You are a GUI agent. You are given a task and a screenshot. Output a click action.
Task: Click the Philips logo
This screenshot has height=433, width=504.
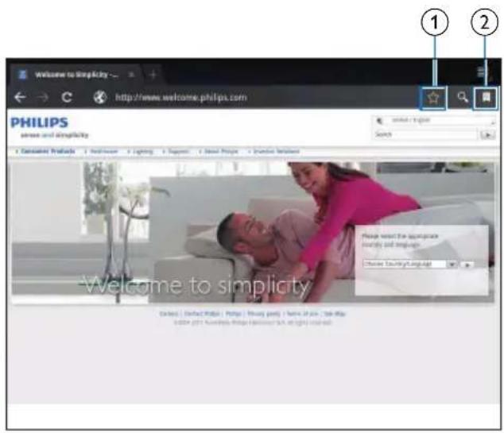[x=39, y=122]
